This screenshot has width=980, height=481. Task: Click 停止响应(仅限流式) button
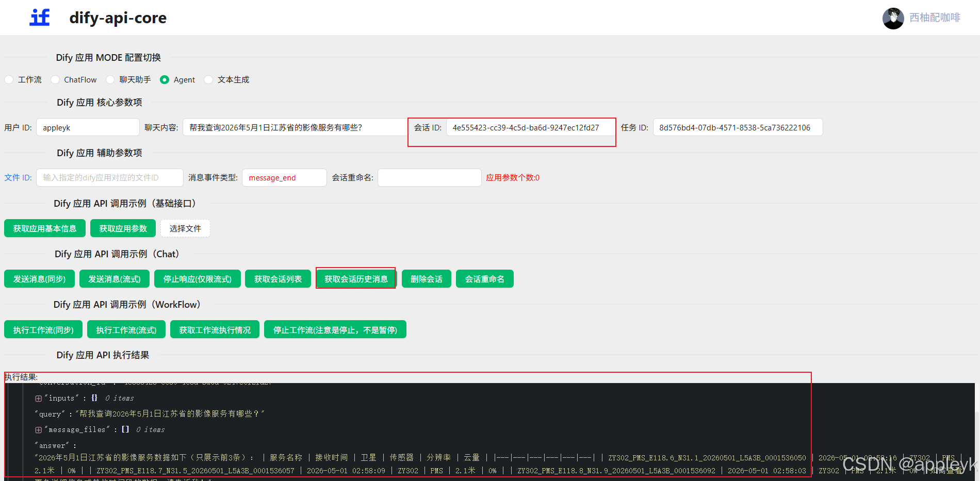coord(198,279)
